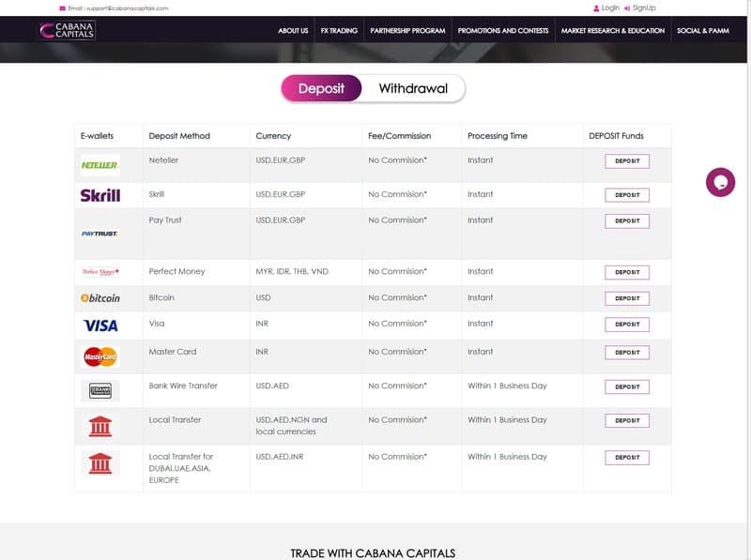Screen dimensions: 751x560
Task: Click the MasterCard logo
Action: coord(100,356)
